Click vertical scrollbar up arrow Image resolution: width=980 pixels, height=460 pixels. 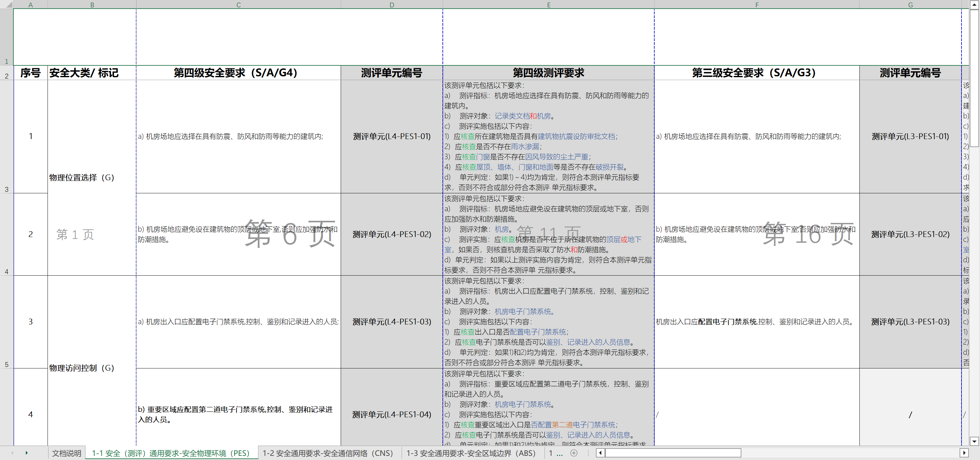(x=974, y=4)
